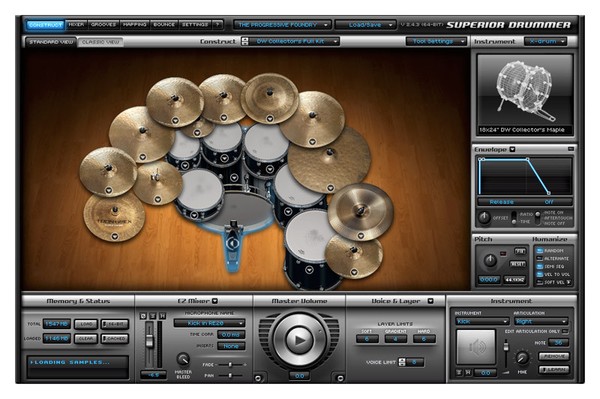The height and width of the screenshot is (399, 600).
Task: Click the EZ Mixer Pan slider
Action: (x=230, y=376)
